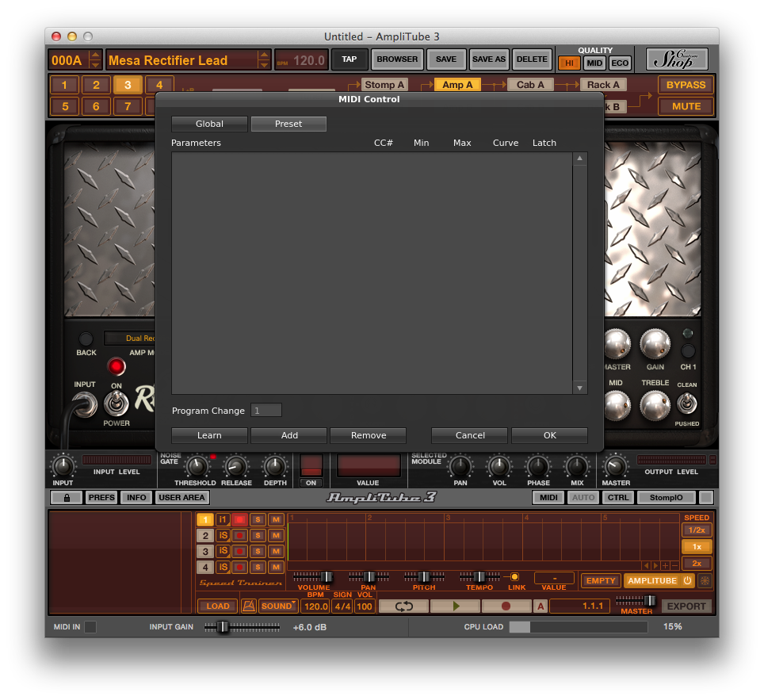Click the VOL 100 metronome field
Viewport: 764px width, 700px height.
tap(364, 606)
